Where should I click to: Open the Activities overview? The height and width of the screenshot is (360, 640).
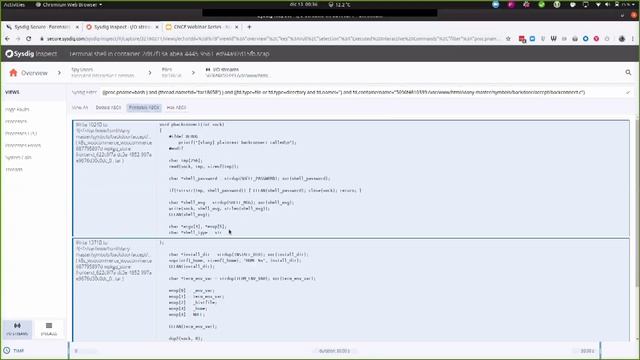[14, 4]
